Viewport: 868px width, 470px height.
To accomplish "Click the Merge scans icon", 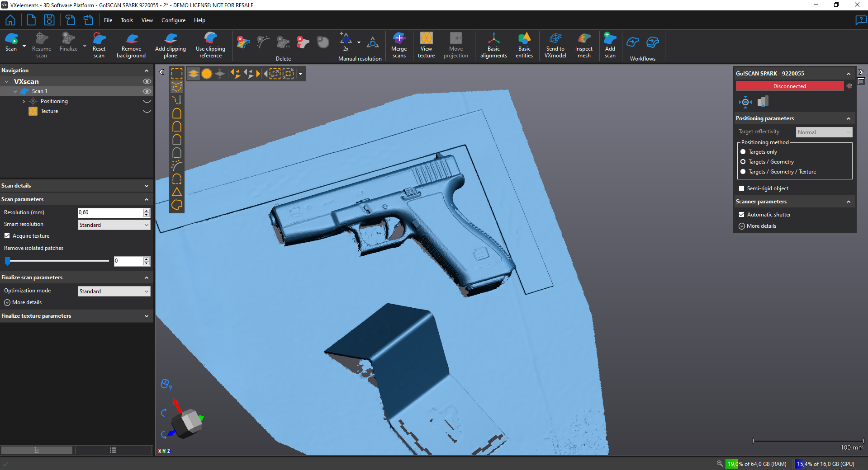I will tap(398, 45).
